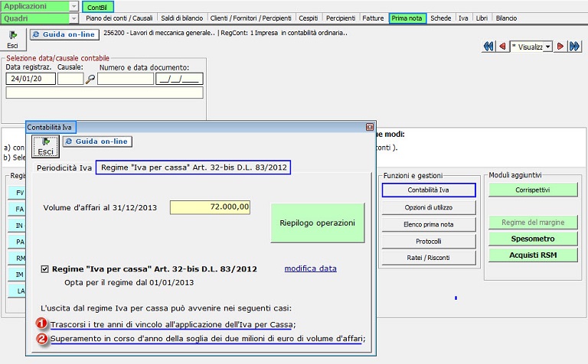Open the Visualizz dropdown
The image size is (588, 364).
pos(548,47)
